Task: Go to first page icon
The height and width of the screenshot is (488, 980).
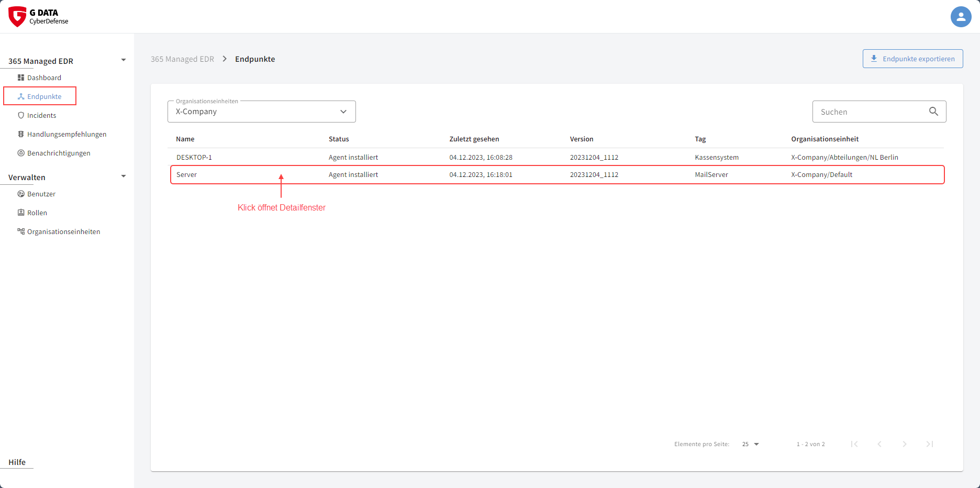Action: [x=854, y=444]
